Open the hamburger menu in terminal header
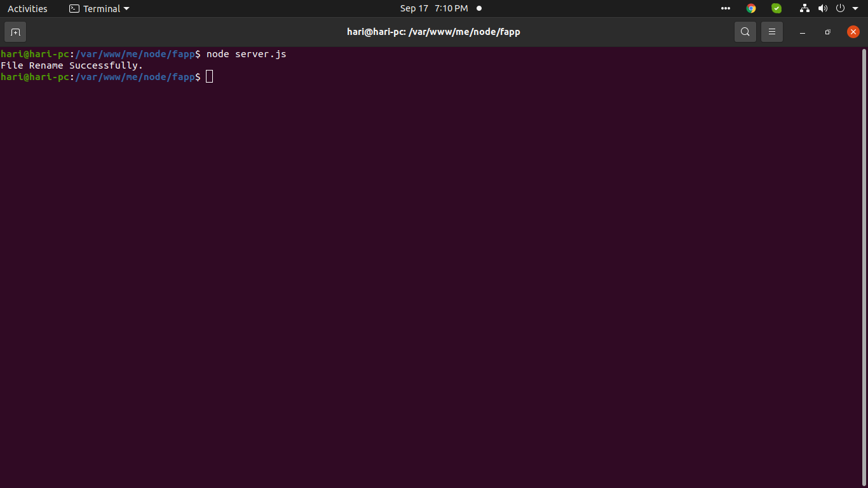868x488 pixels. [771, 31]
